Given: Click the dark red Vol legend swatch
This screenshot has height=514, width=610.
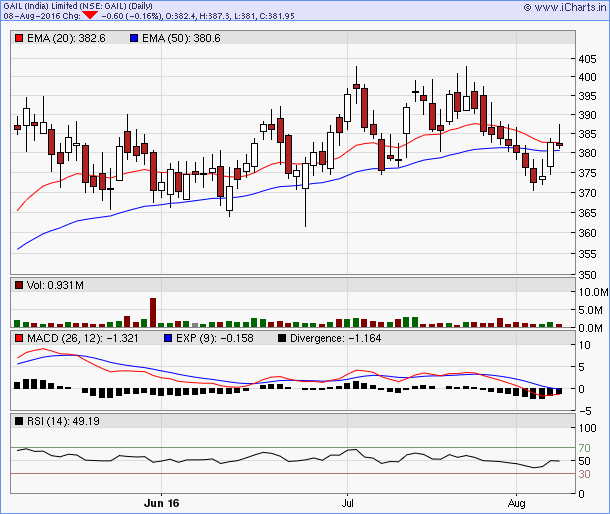Looking at the screenshot, I should [19, 285].
